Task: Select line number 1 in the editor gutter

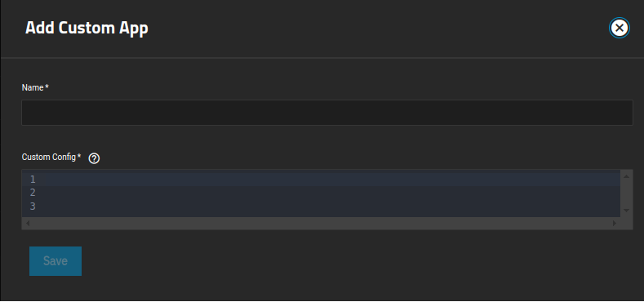Action: coord(33,179)
